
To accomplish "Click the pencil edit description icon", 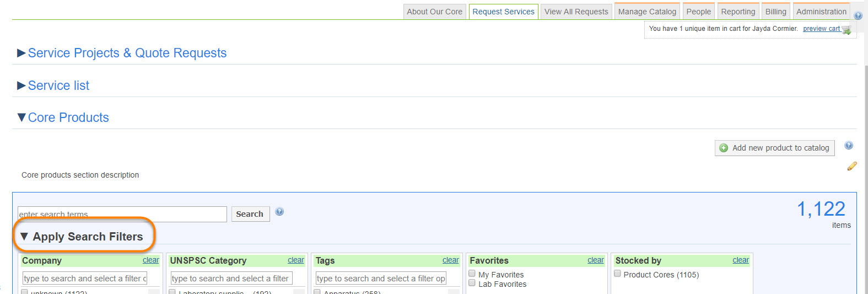I will 852,166.
